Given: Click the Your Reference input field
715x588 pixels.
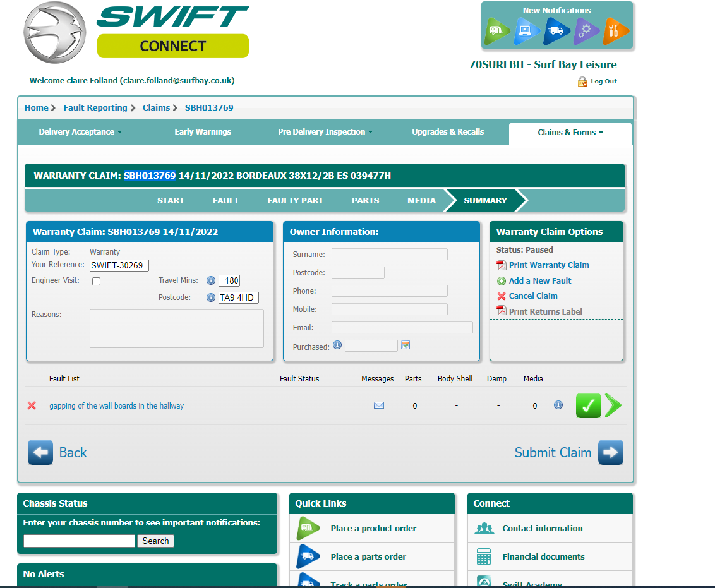Looking at the screenshot, I should pos(119,265).
